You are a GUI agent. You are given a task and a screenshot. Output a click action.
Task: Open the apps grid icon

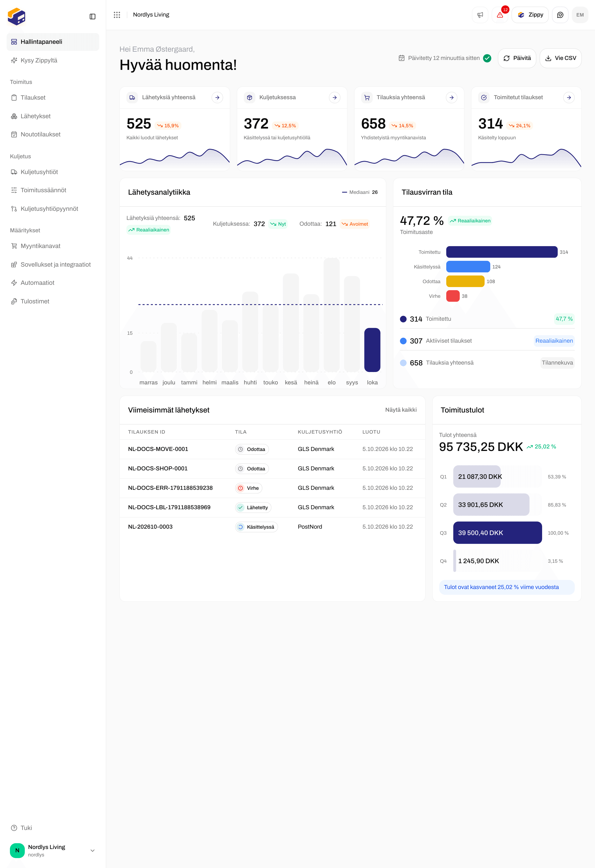click(117, 14)
